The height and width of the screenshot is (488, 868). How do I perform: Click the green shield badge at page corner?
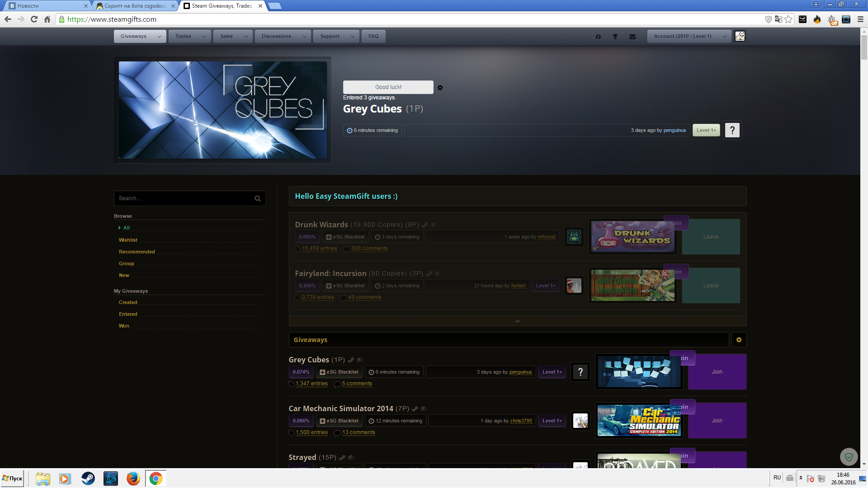pos(849,457)
